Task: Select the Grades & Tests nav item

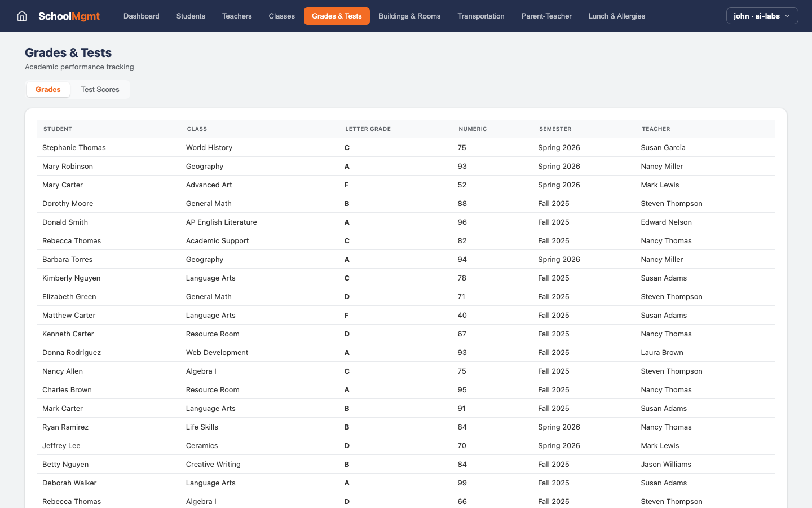Action: point(337,16)
